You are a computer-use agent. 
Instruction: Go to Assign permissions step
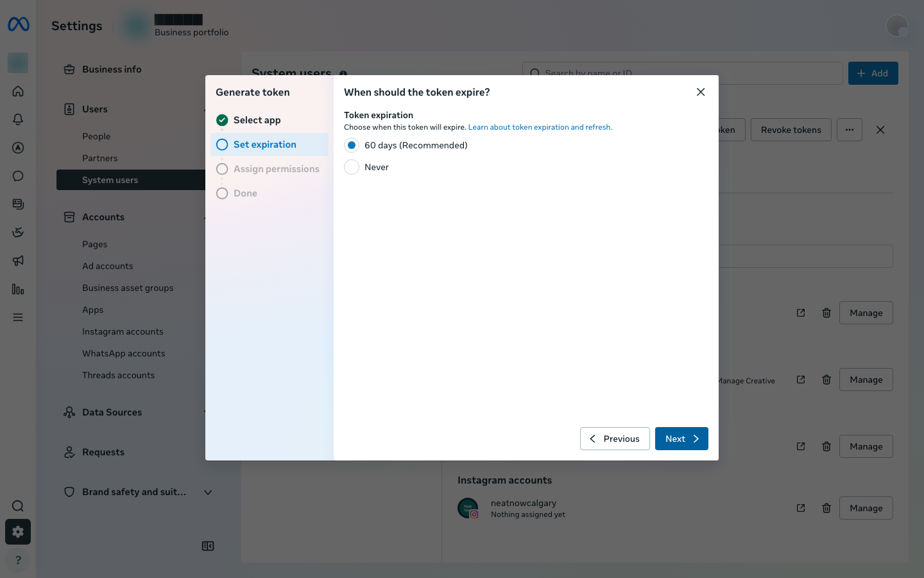(x=269, y=169)
